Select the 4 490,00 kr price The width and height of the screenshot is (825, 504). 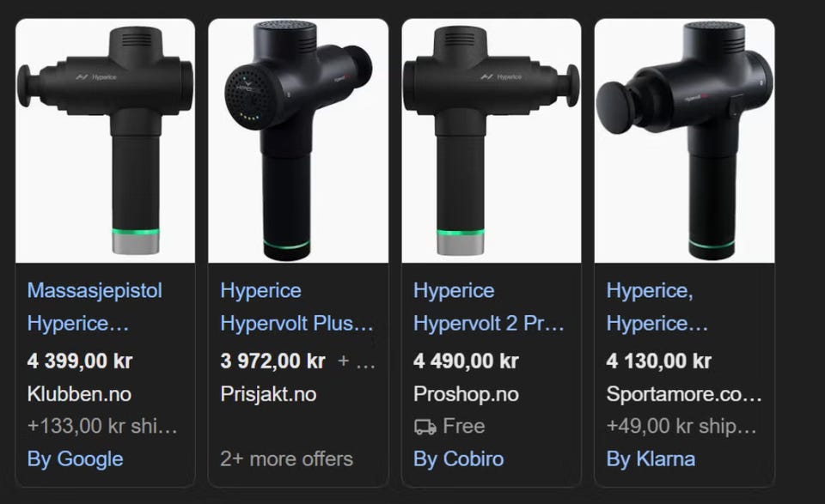(x=466, y=361)
